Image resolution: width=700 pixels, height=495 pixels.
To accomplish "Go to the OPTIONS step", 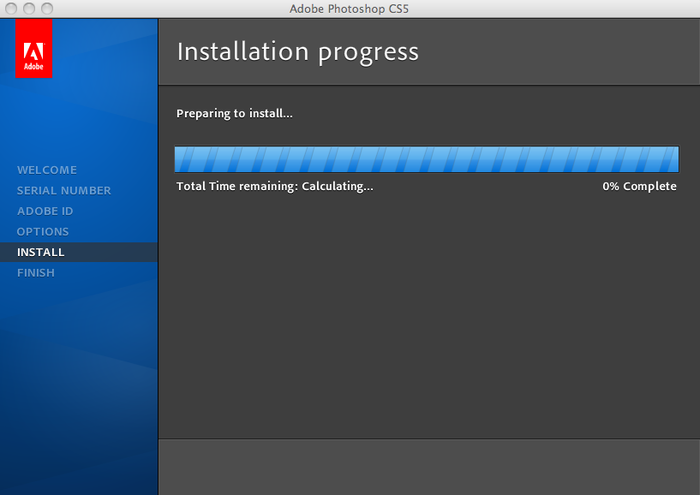I will [x=43, y=232].
